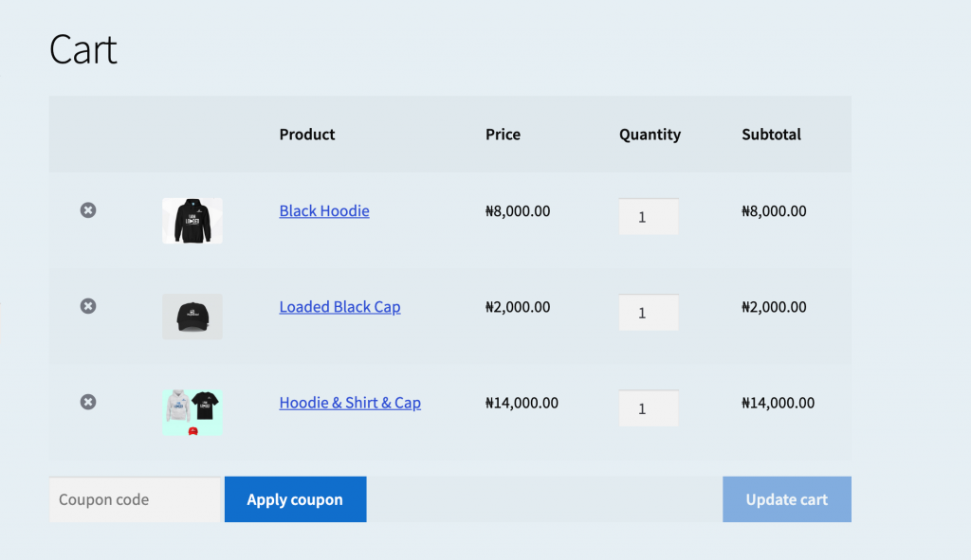The image size is (971, 560).
Task: Click inside the Coupon code field
Action: [x=135, y=499]
